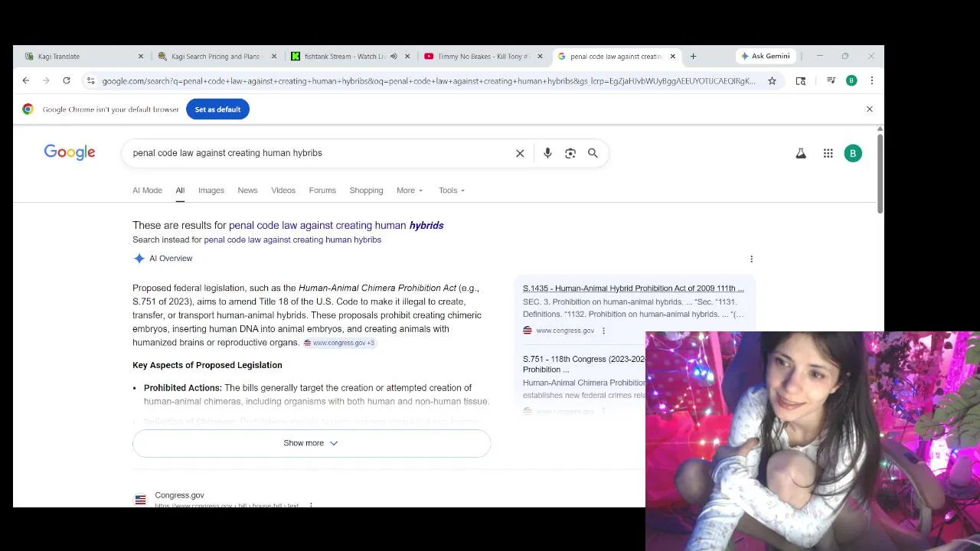Show Shopping results

[x=366, y=191]
